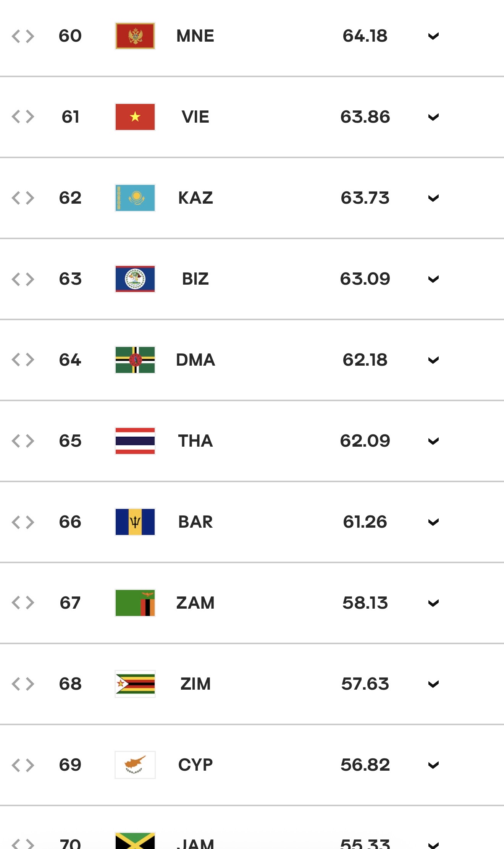This screenshot has width=504, height=849.
Task: Expand the BIZ ranking row chevron
Action: click(x=433, y=279)
